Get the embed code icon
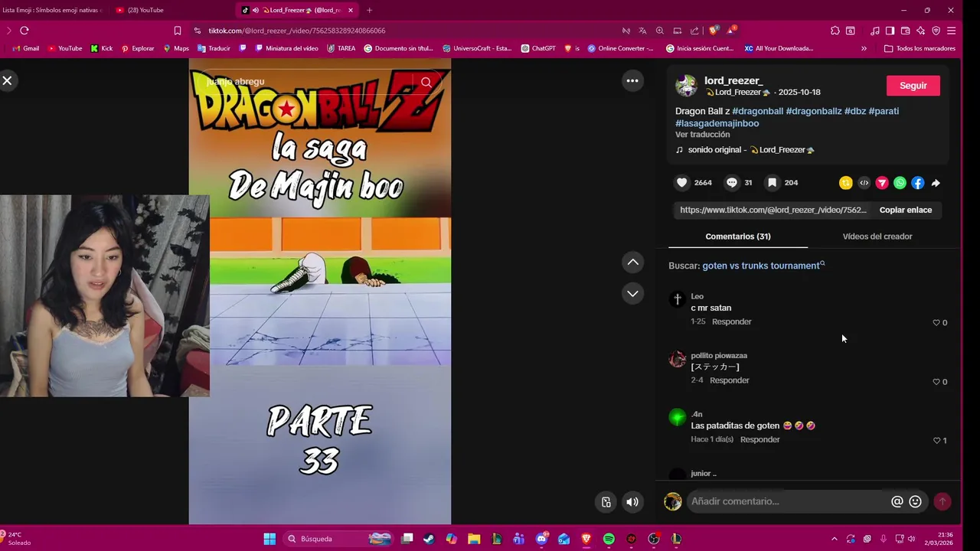The image size is (980, 551). pos(864,183)
